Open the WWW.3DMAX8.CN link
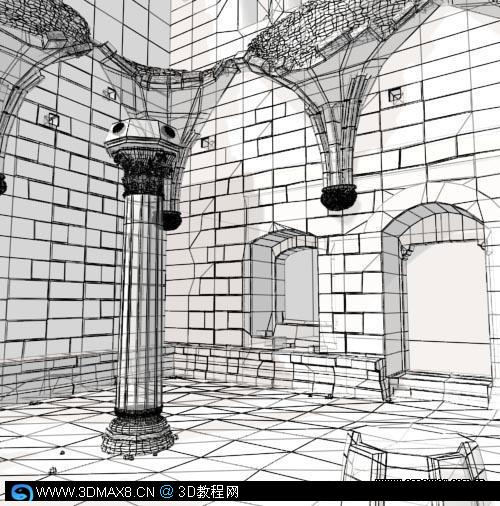Screen dimensions: 500x506 (x=95, y=492)
